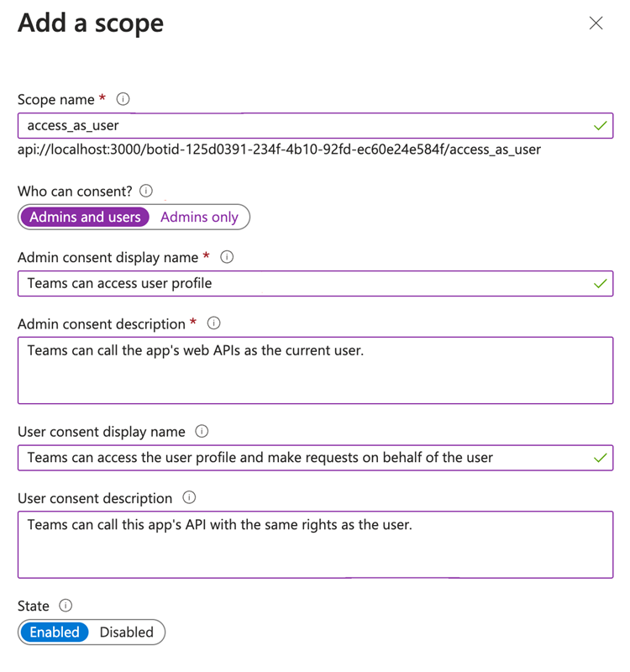
Task: Close the Add a scope panel
Action: point(596,24)
